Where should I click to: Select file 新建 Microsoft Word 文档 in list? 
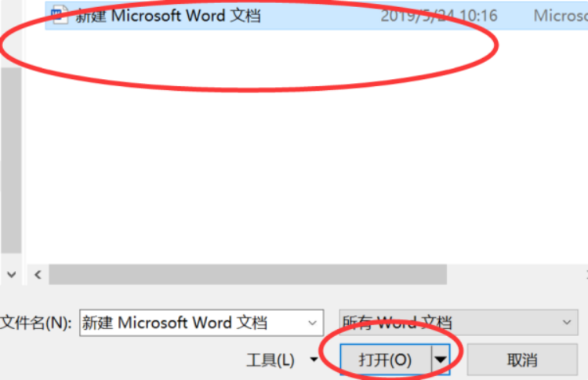[168, 16]
